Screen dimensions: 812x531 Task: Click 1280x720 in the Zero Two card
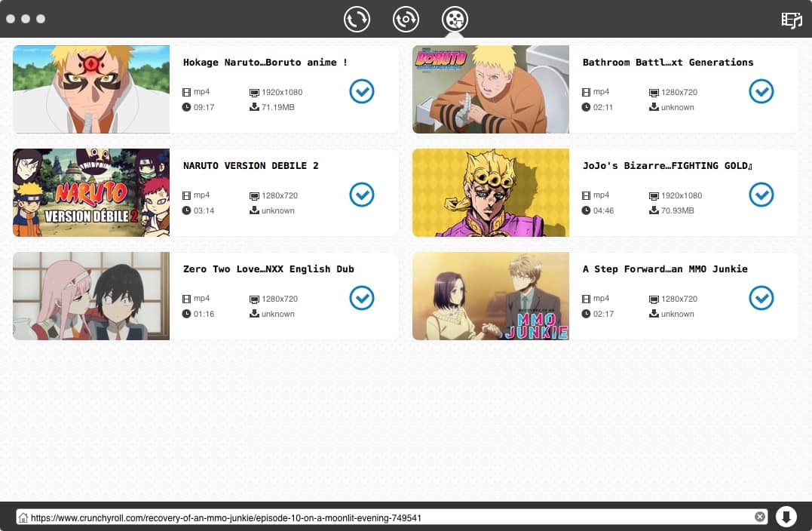[x=280, y=299]
